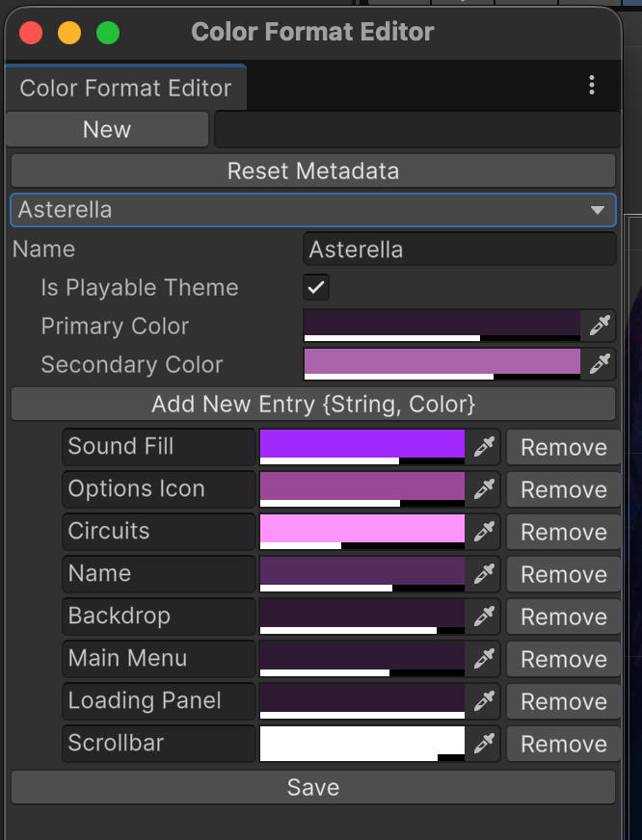
Task: Open the Circuits pink color swatch
Action: (361, 530)
